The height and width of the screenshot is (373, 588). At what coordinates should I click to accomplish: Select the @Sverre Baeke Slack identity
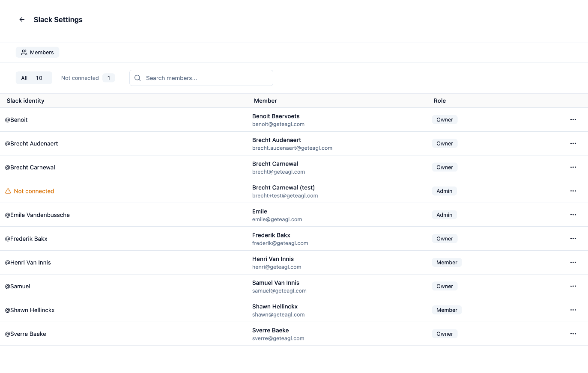(x=25, y=334)
